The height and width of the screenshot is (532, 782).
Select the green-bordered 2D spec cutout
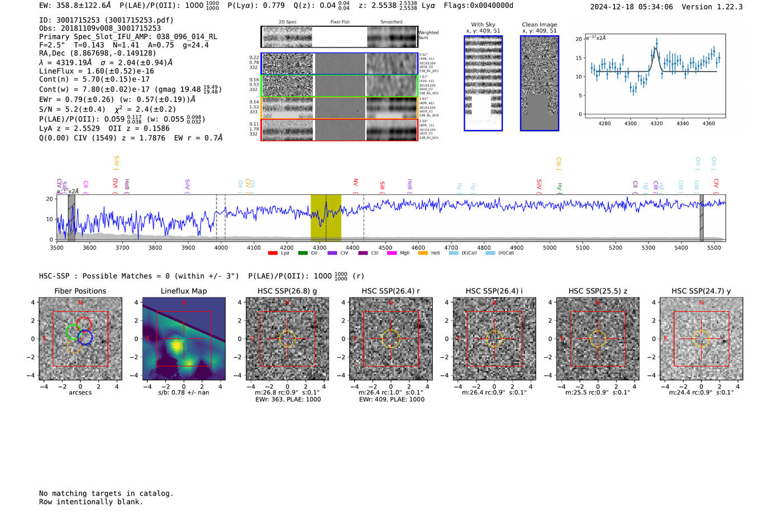pyautogui.click(x=287, y=85)
